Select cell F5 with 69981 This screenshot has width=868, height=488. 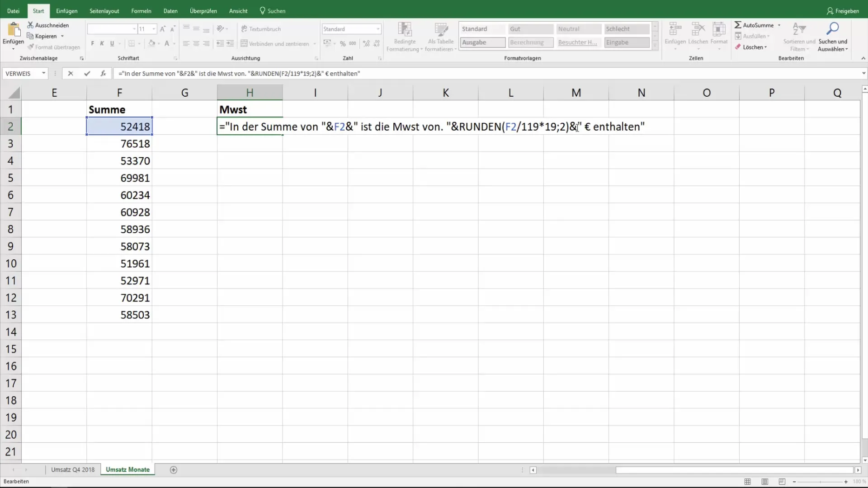(119, 178)
